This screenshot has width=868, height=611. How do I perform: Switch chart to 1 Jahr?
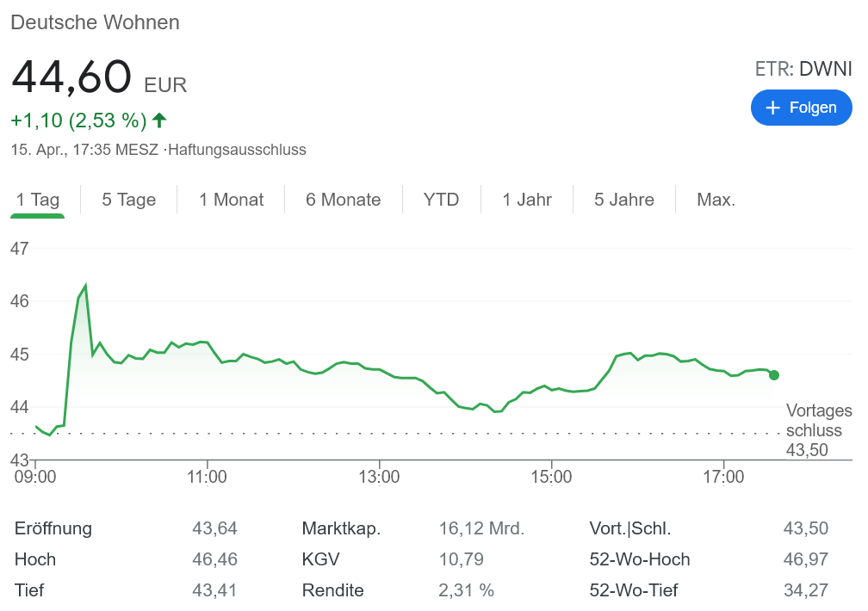527,200
